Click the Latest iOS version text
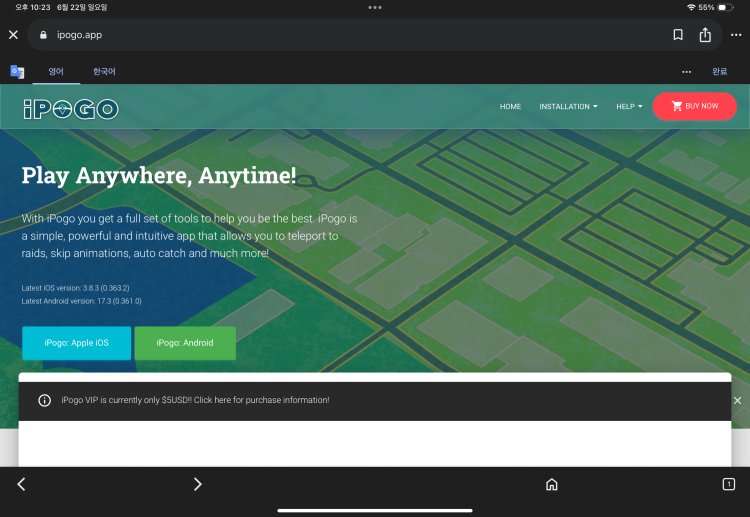Viewport: 750px width, 517px height. point(75,288)
